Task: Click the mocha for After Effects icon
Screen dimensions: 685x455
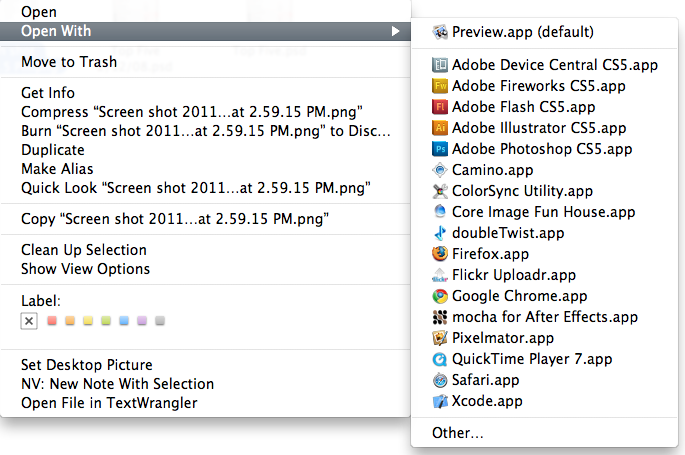Action: [x=440, y=317]
